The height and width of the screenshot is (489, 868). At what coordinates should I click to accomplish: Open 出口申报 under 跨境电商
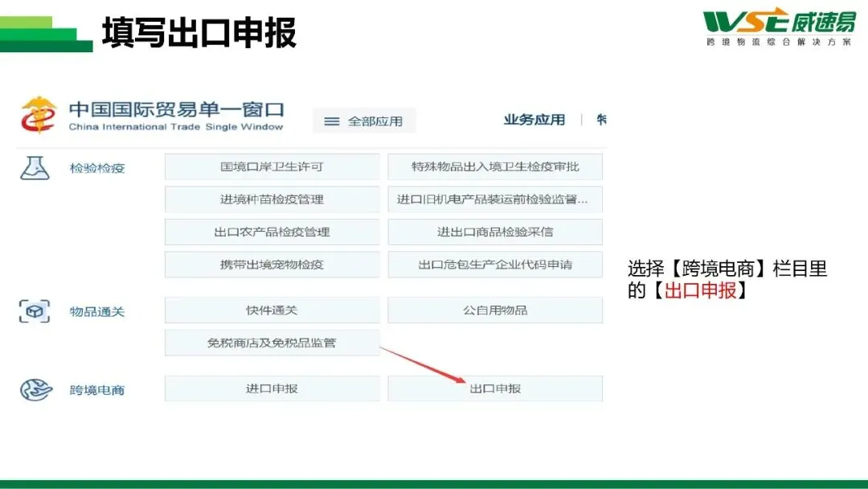495,388
